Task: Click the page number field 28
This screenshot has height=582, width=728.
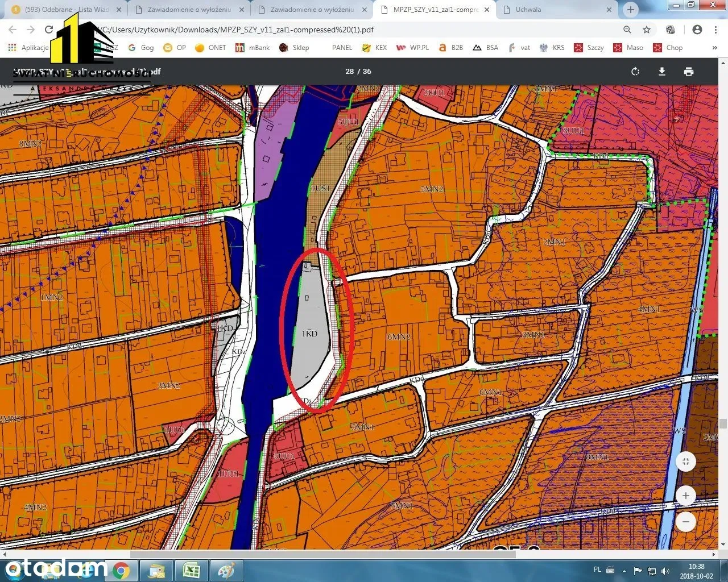Action: click(349, 72)
